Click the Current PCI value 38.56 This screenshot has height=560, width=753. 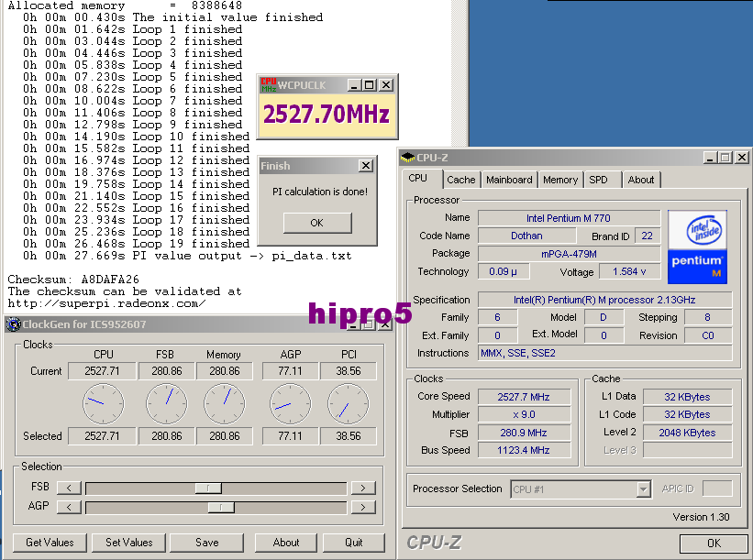click(x=349, y=371)
